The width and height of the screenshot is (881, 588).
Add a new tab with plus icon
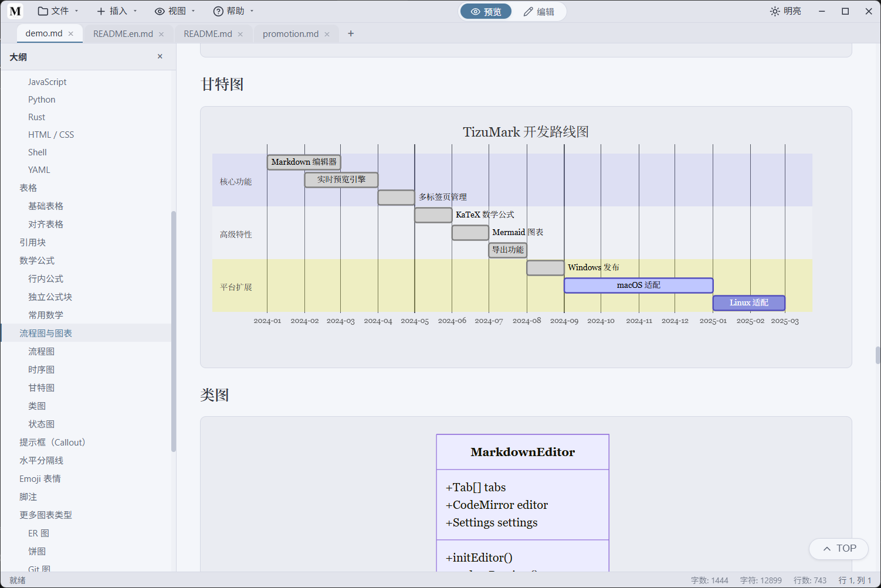click(351, 33)
